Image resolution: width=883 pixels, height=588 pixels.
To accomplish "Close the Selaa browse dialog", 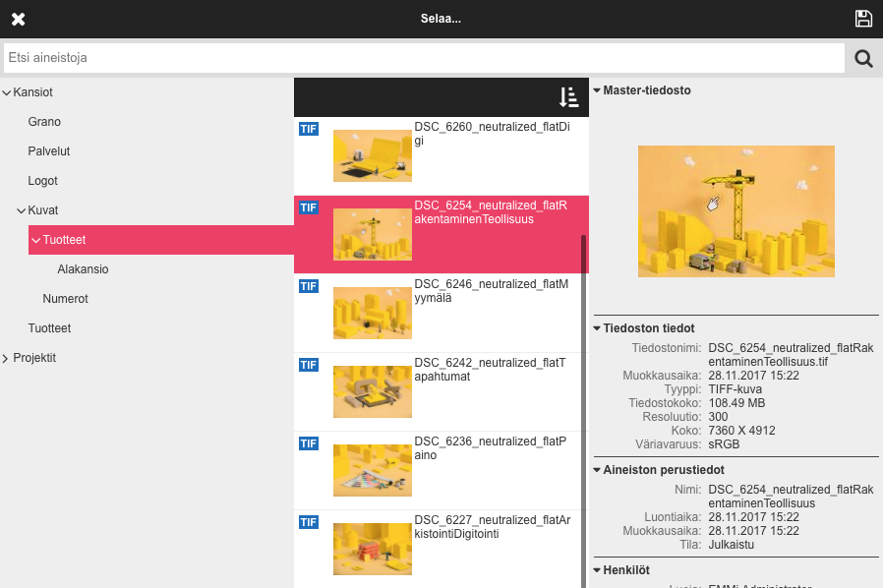I will 18,19.
